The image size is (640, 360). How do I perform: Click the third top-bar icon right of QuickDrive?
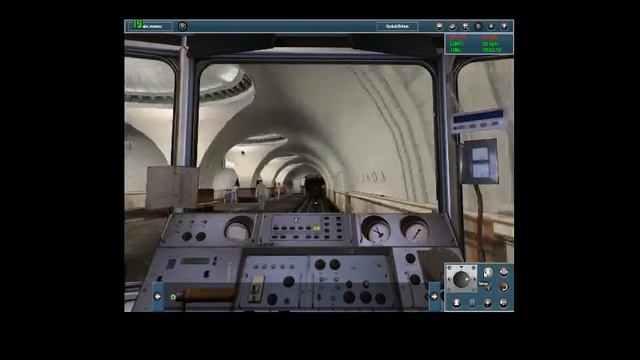[465, 27]
